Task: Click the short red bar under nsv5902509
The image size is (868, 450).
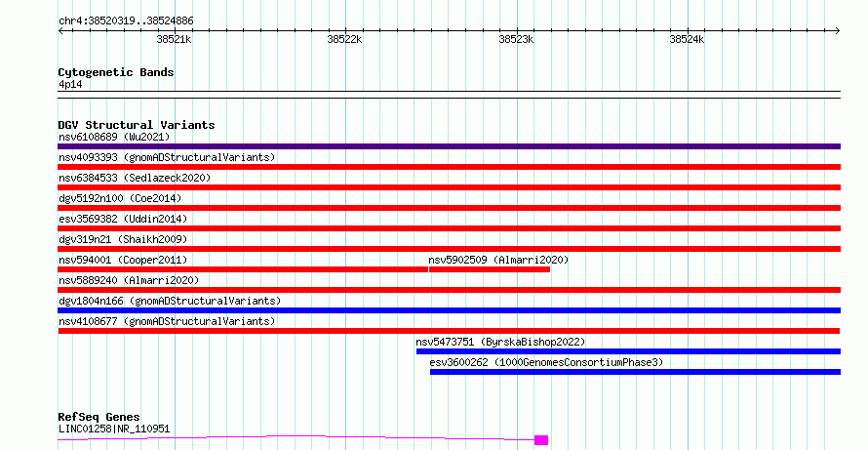Action: pos(490,269)
